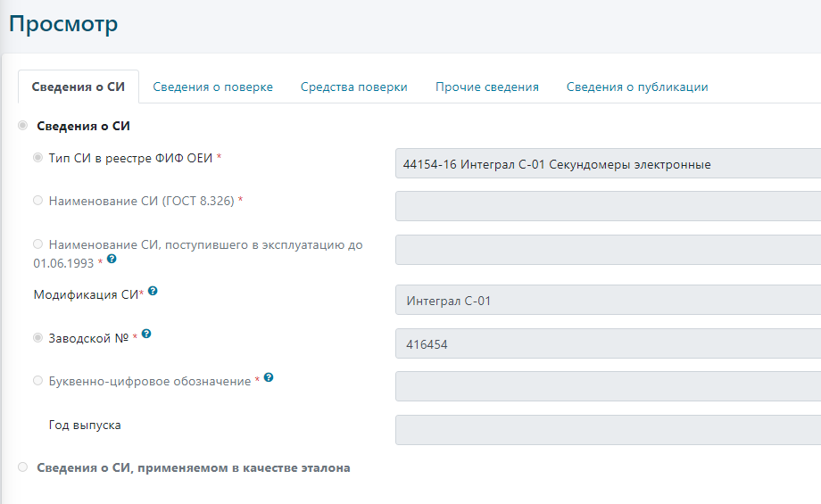Click the empty Год выпуска field
Viewport: 821px width, 504px height.
coord(607,430)
